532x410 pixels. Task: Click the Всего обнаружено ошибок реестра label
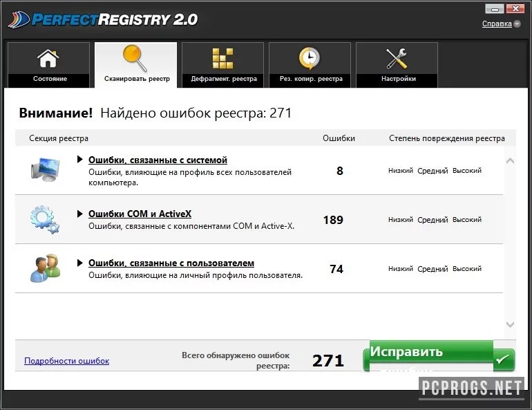coord(236,361)
